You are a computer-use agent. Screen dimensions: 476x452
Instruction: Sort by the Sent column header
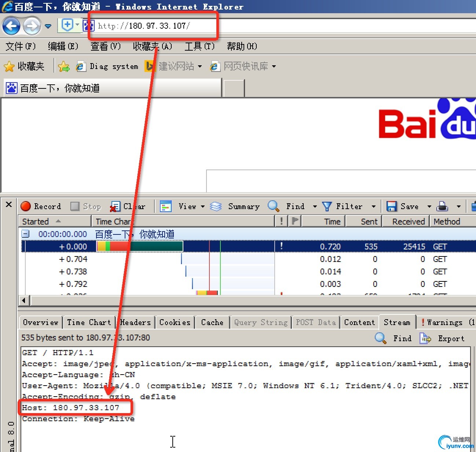(x=364, y=221)
